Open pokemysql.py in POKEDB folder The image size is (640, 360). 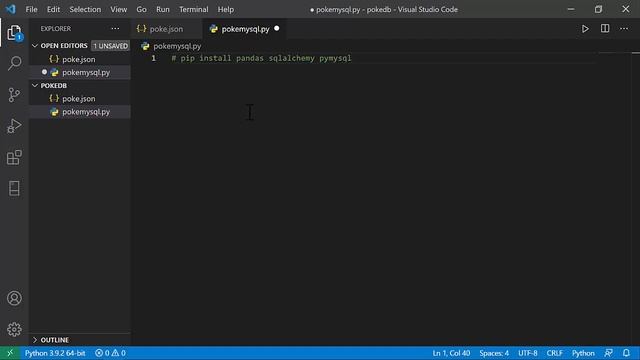80,111
